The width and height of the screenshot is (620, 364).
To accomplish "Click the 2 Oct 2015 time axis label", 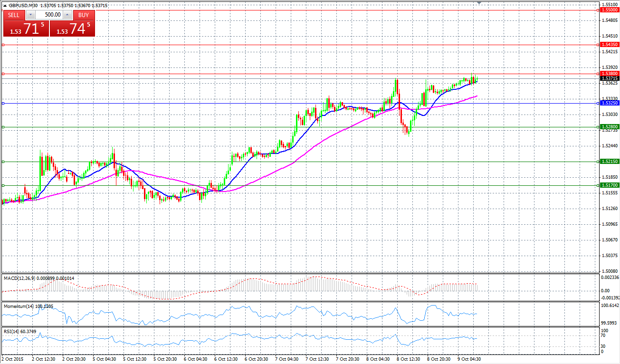I will [12, 359].
